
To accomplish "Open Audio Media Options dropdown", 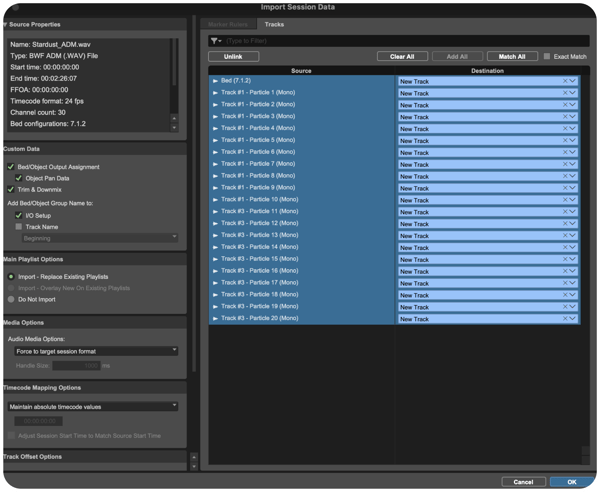I will click(96, 351).
